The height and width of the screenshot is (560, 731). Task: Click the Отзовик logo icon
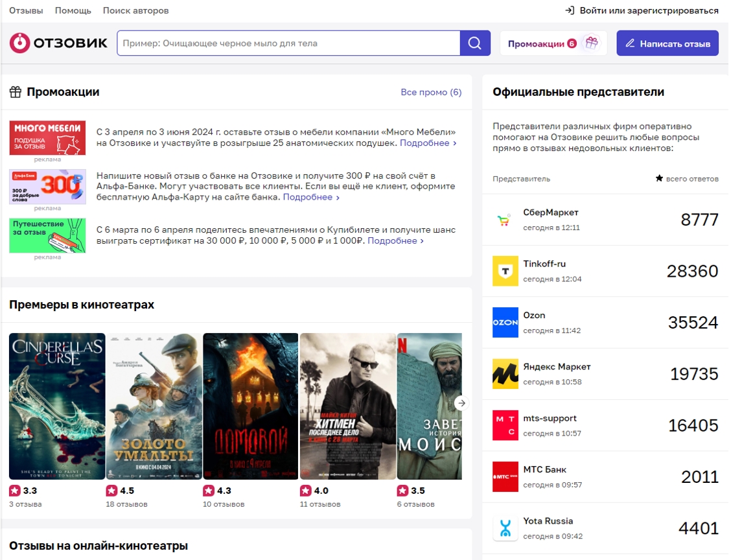coord(19,43)
